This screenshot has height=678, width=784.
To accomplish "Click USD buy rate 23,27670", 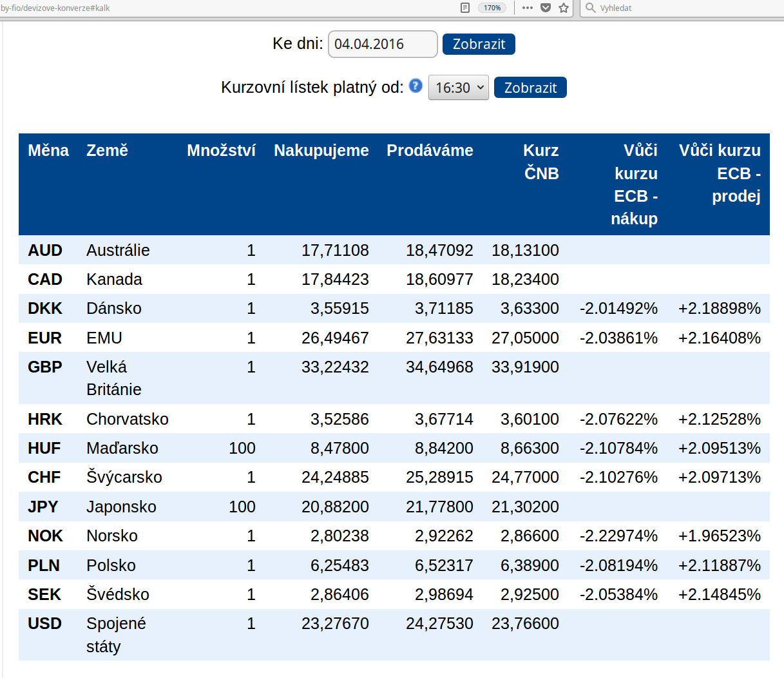I will tap(335, 623).
